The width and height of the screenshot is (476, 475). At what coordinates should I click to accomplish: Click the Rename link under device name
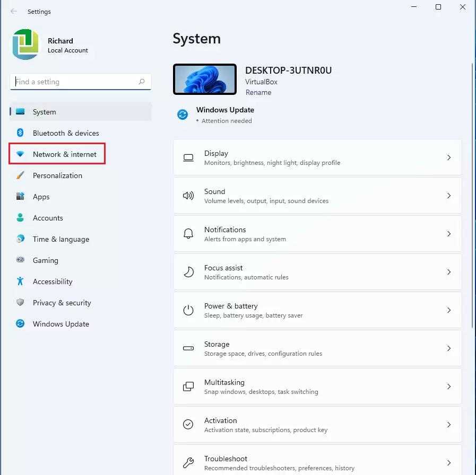(258, 92)
